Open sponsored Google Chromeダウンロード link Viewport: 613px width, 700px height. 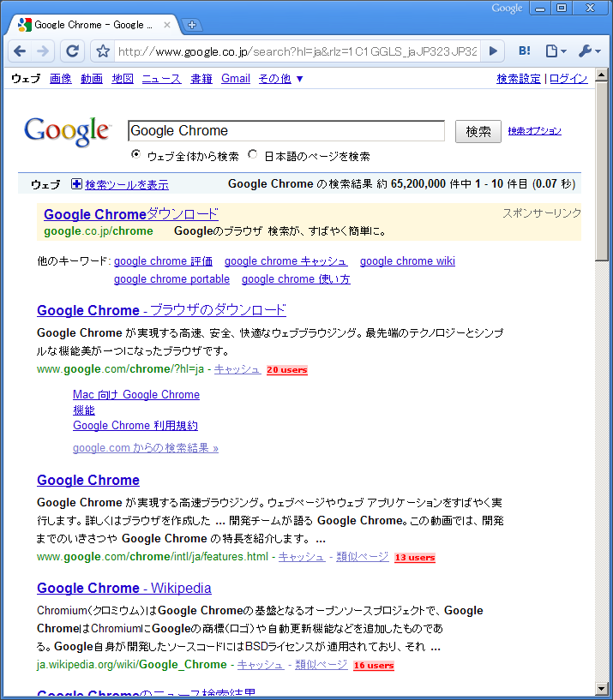coord(131,214)
